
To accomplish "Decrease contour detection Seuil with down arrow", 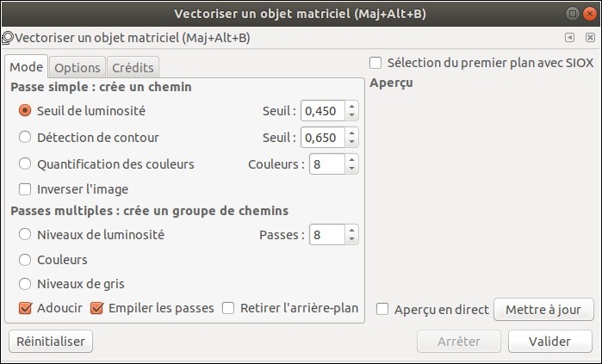I will coord(351,142).
